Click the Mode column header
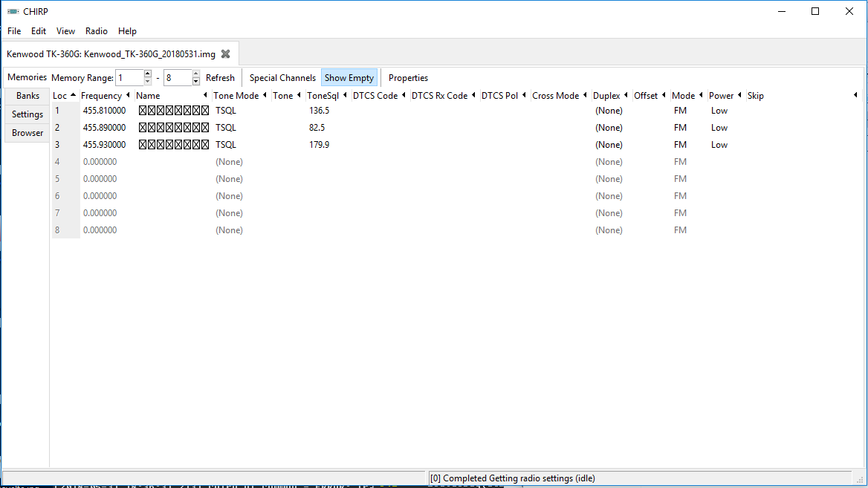This screenshot has width=868, height=488. point(688,96)
